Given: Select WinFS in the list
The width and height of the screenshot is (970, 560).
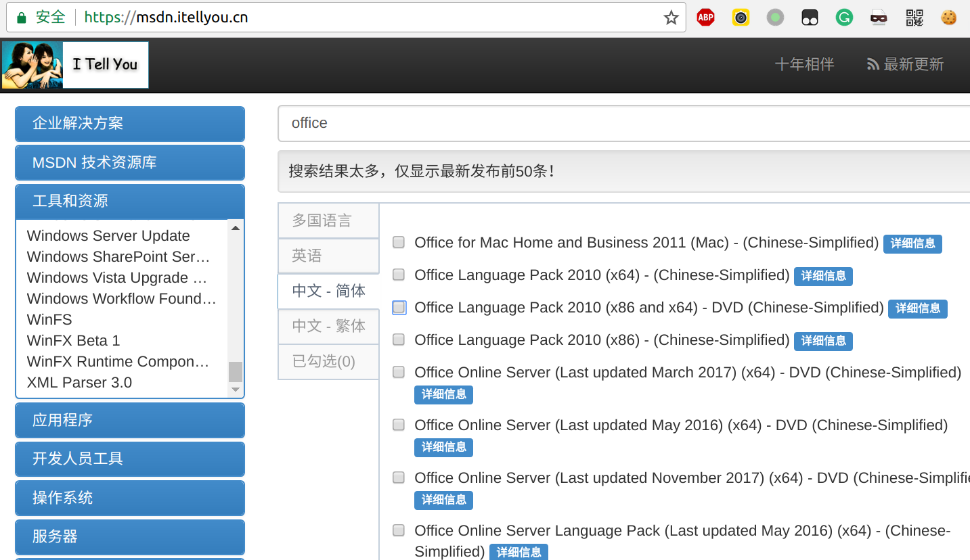Looking at the screenshot, I should pos(49,320).
